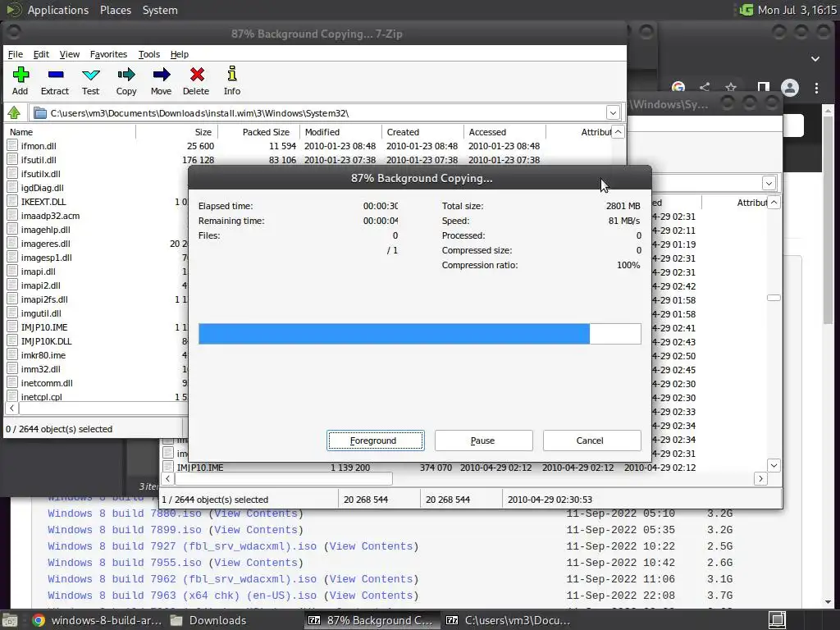The height and width of the screenshot is (630, 840).
Task: Click the Google icon in Chrome address bar
Action: click(678, 87)
